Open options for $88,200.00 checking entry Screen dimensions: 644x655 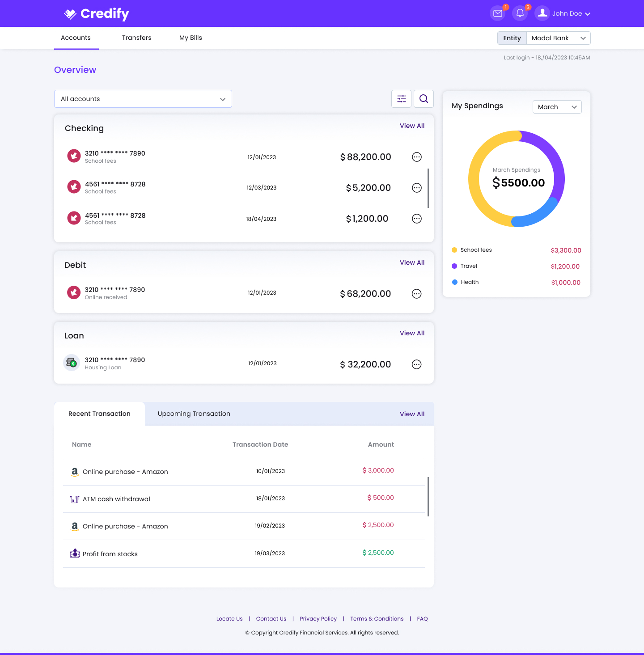[x=416, y=157]
